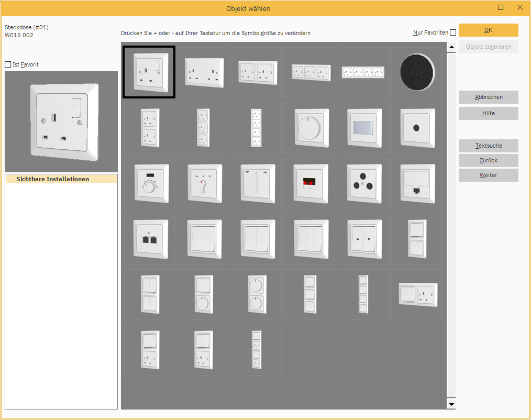
Task: Toggle the Nur Favoriten filter
Action: click(453, 32)
